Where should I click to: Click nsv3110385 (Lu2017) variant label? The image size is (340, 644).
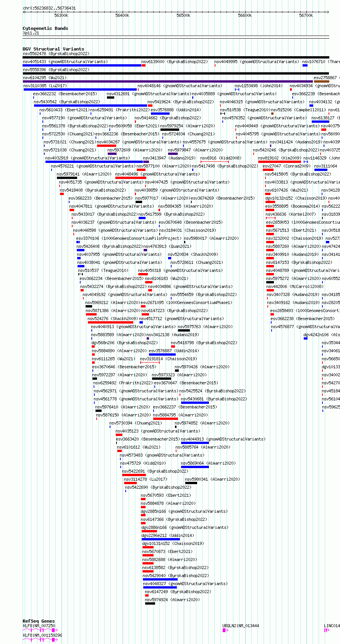[45, 86]
